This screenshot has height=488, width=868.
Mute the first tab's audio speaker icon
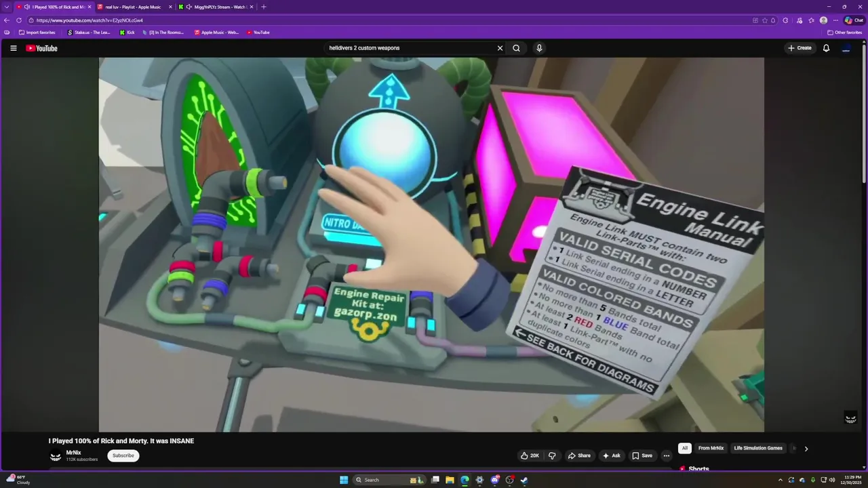click(27, 7)
